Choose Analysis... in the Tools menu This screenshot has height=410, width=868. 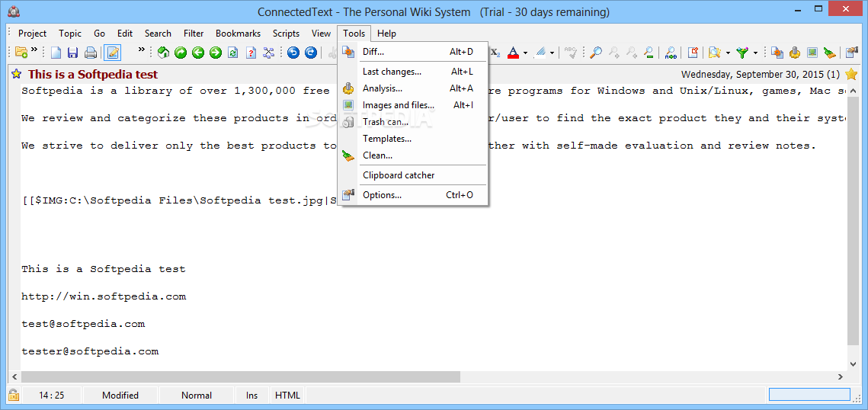coord(412,88)
